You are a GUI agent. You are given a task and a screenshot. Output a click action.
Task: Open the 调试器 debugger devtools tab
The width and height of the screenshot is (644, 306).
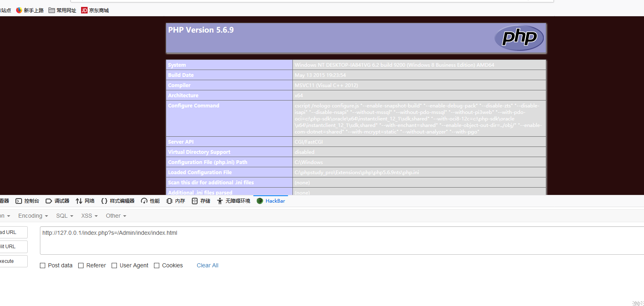(x=57, y=201)
